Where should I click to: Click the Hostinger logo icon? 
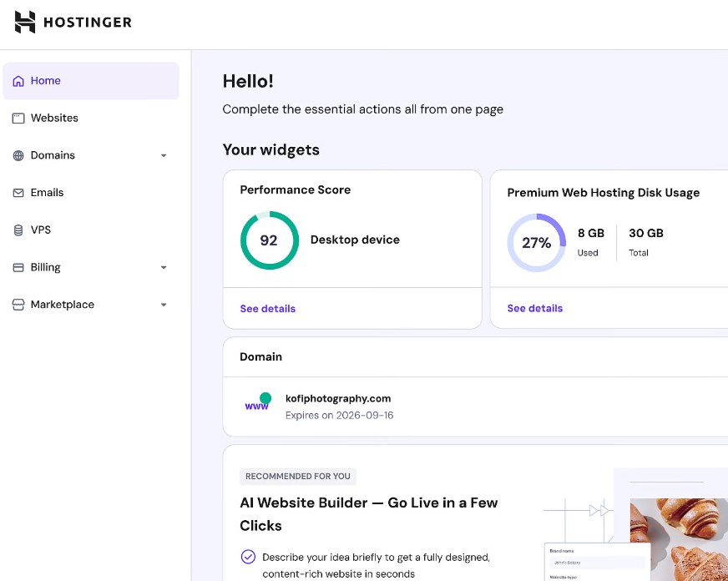[25, 23]
